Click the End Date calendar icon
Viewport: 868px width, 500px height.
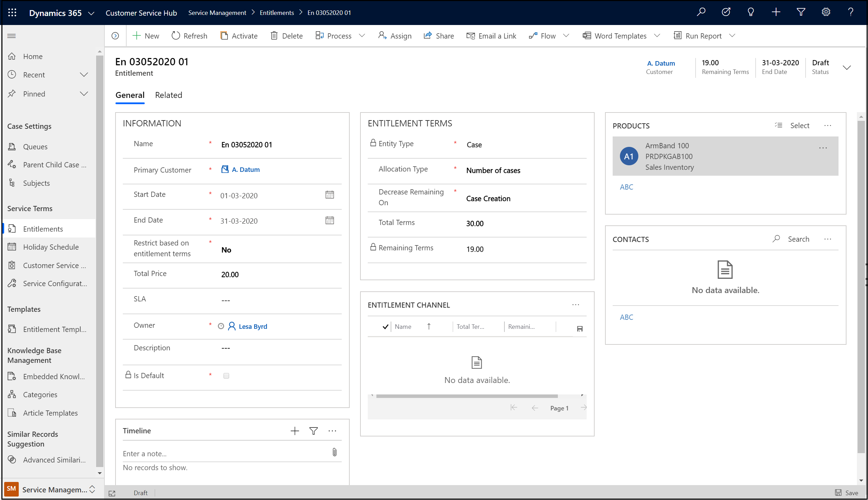(330, 220)
